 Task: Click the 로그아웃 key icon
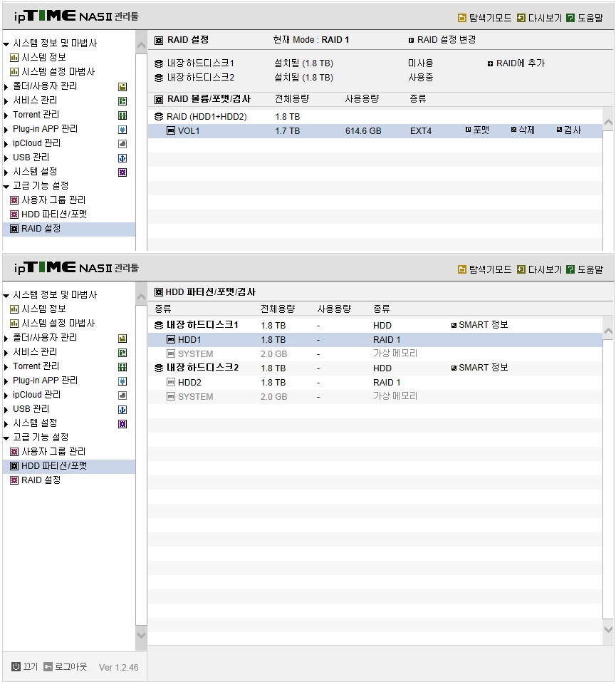[48, 666]
